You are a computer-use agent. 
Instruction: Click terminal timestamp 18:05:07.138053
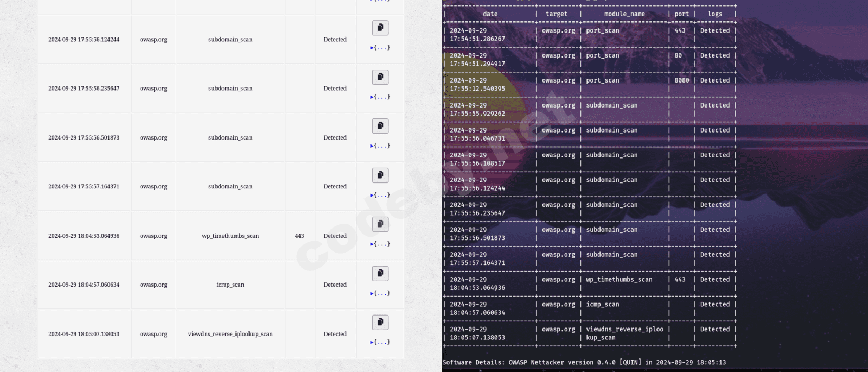tap(477, 338)
